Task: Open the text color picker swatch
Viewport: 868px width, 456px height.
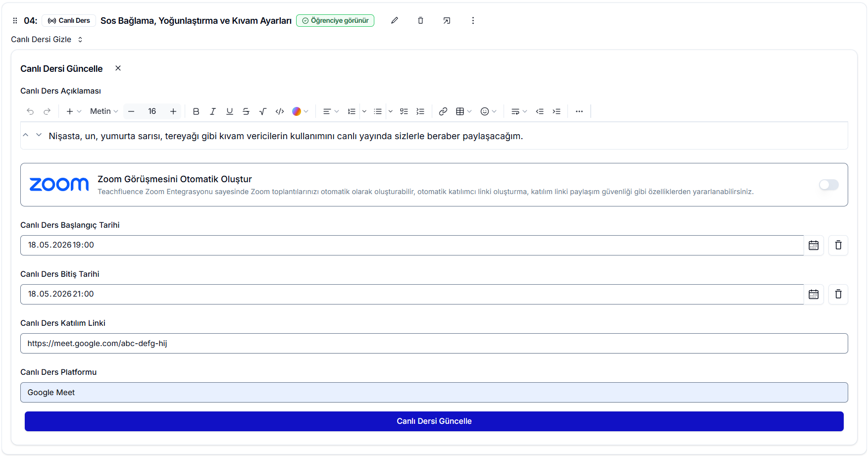Action: tap(300, 111)
